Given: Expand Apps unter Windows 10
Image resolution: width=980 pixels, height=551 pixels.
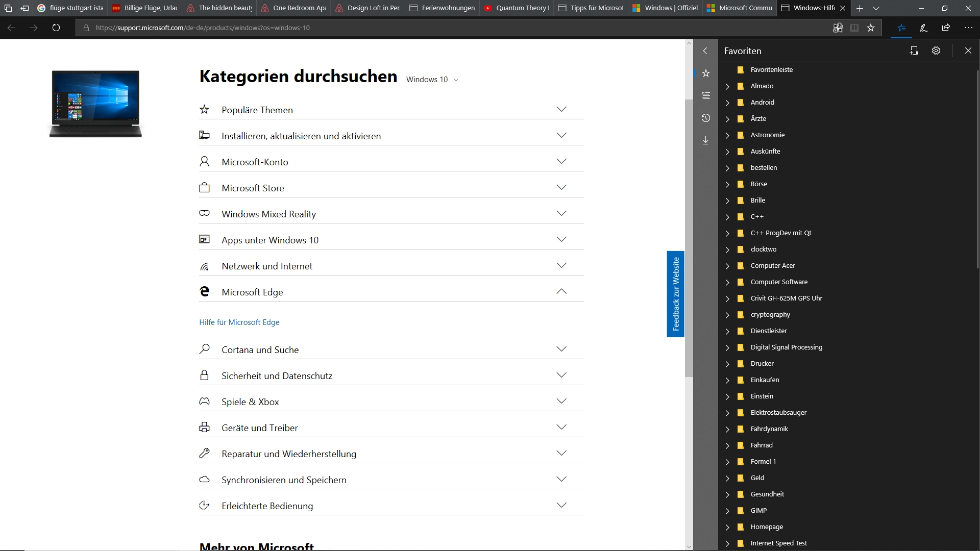Looking at the screenshot, I should click(391, 240).
